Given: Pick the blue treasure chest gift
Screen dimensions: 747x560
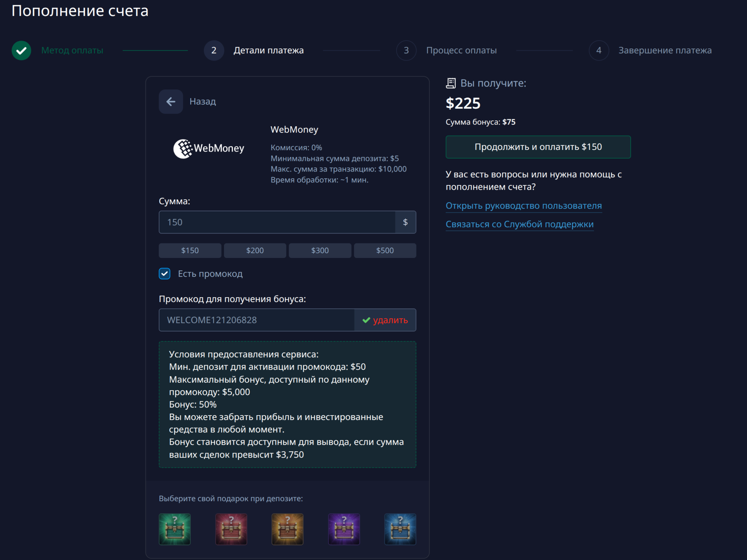Looking at the screenshot, I should [x=400, y=529].
